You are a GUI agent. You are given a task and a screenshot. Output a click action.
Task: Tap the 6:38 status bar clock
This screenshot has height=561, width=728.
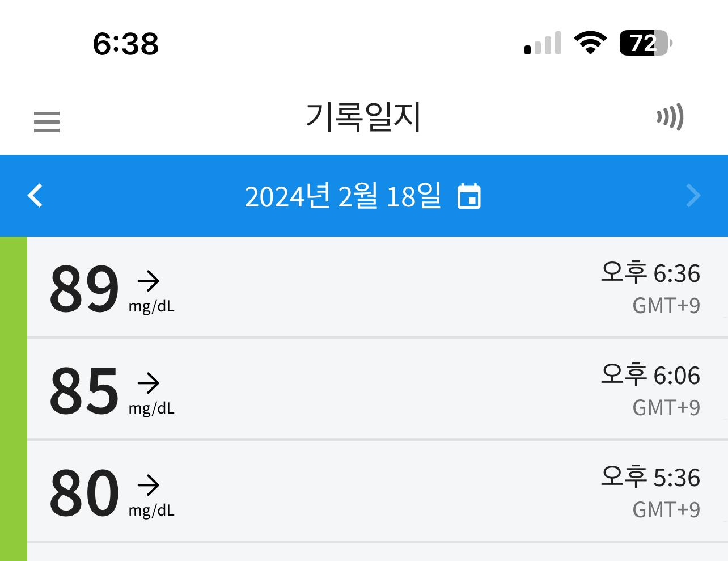point(126,44)
